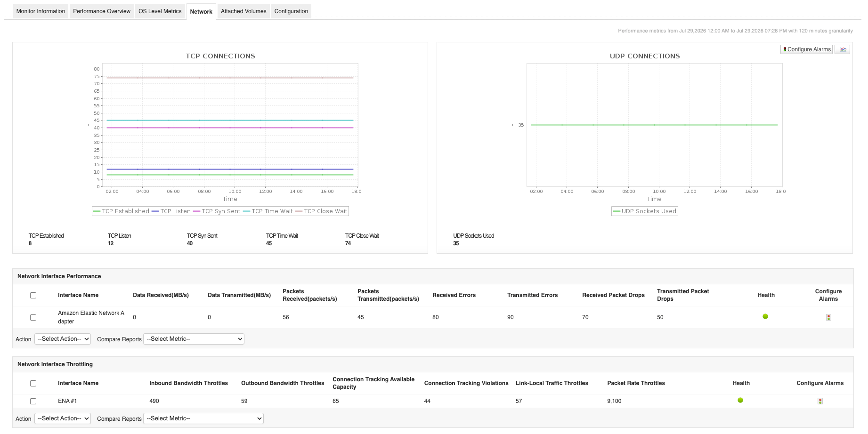
Task: Click green health icon for Amazon Elastic Network Adapter
Action: point(765,316)
